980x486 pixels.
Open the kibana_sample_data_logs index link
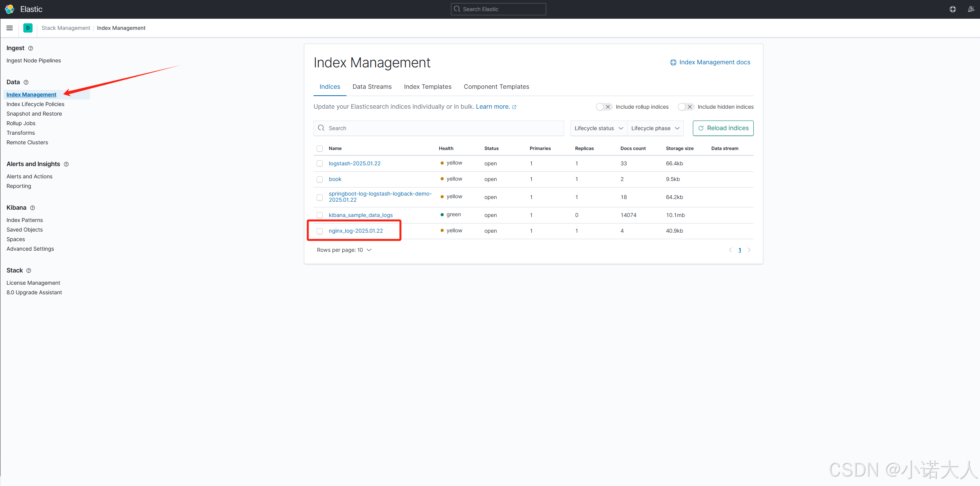tap(361, 215)
